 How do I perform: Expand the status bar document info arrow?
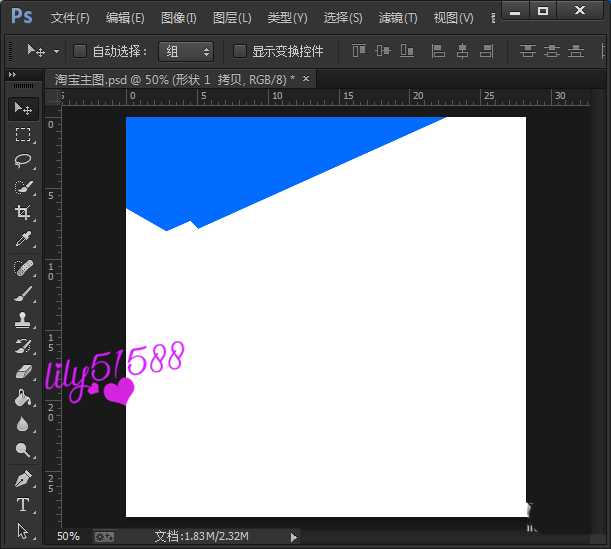tap(293, 537)
